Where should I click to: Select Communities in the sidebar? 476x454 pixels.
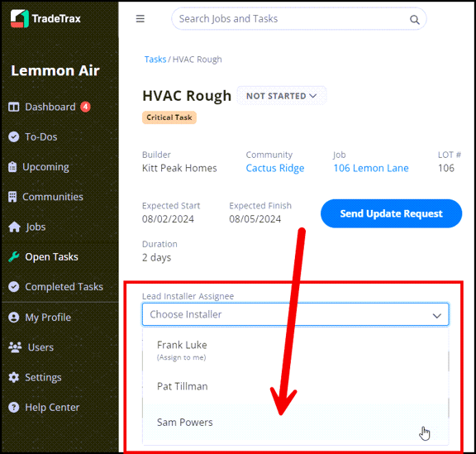pos(53,197)
